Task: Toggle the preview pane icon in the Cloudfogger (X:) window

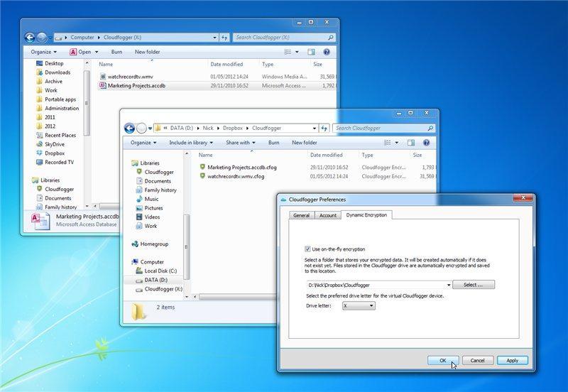Action: coord(311,52)
